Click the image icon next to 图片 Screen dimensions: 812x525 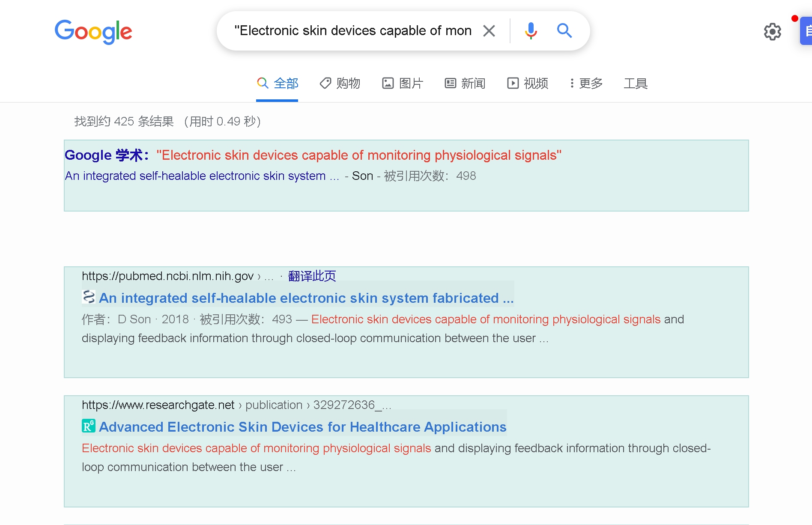[388, 83]
